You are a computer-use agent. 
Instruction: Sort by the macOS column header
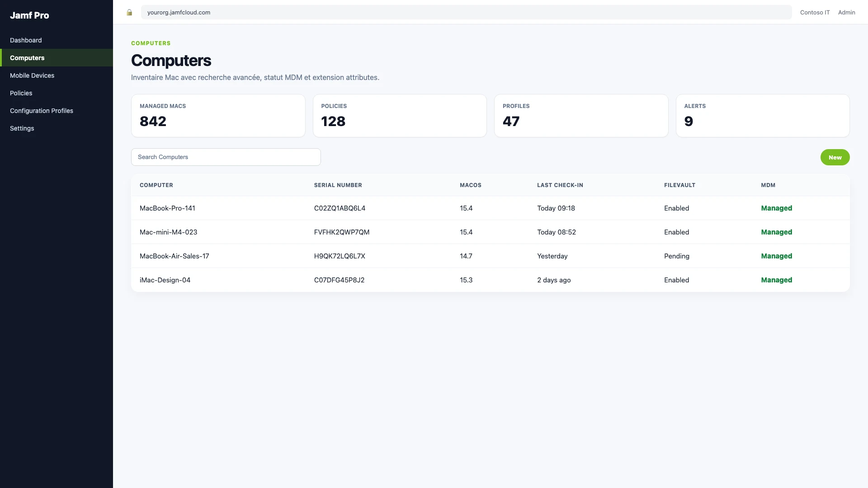point(471,185)
